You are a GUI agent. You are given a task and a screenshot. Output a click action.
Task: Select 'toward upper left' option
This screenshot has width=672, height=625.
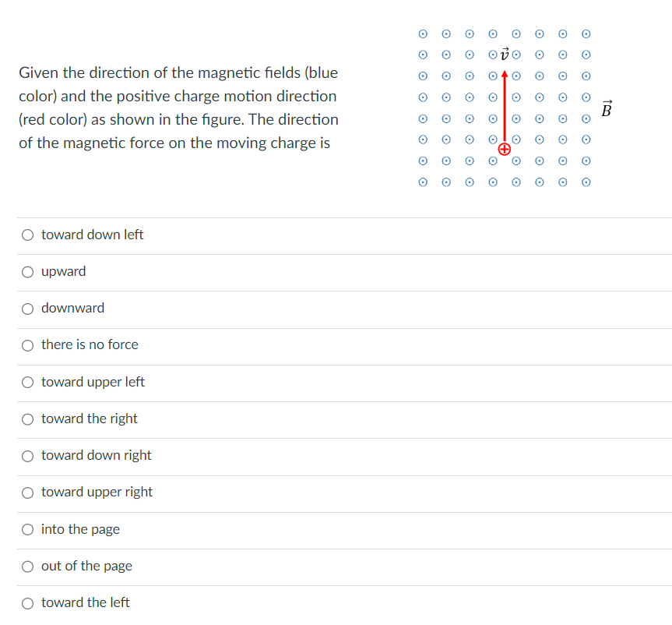pos(27,382)
